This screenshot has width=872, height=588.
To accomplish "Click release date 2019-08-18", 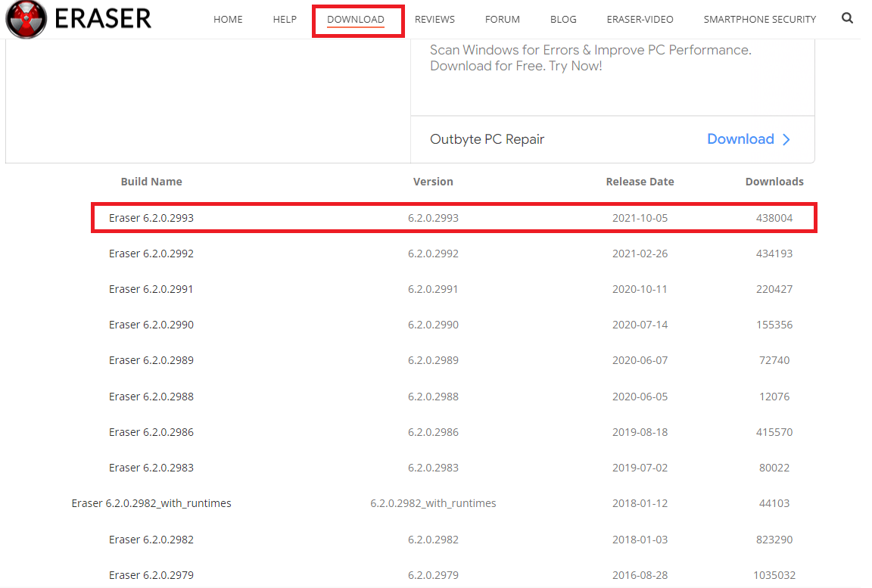I will point(640,432).
